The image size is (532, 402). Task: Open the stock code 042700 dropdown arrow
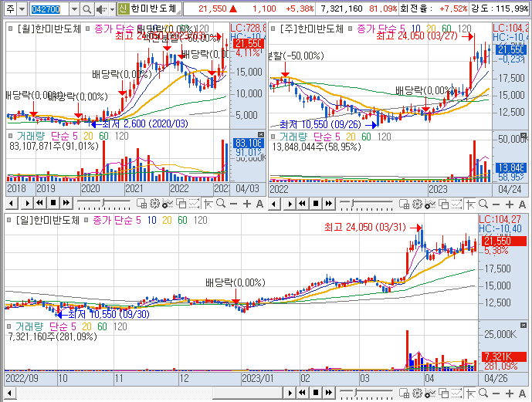[74, 9]
